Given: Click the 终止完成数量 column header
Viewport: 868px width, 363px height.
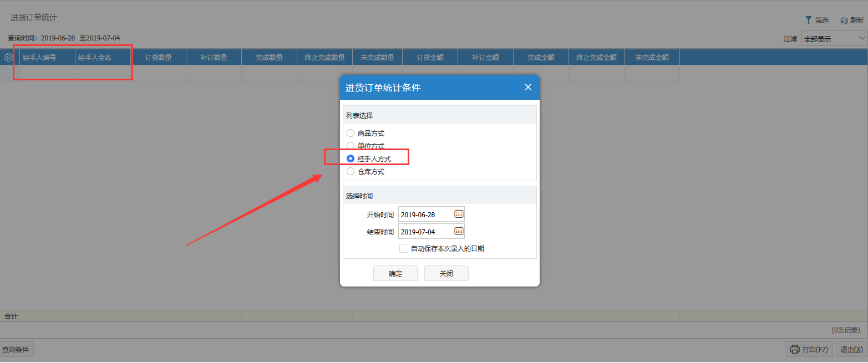Looking at the screenshot, I should (324, 57).
